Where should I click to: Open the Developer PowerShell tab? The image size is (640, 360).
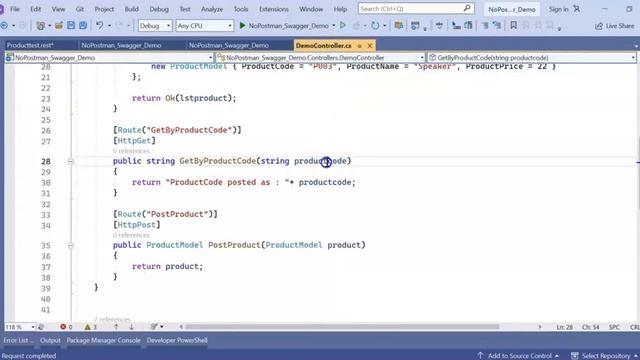point(177,340)
